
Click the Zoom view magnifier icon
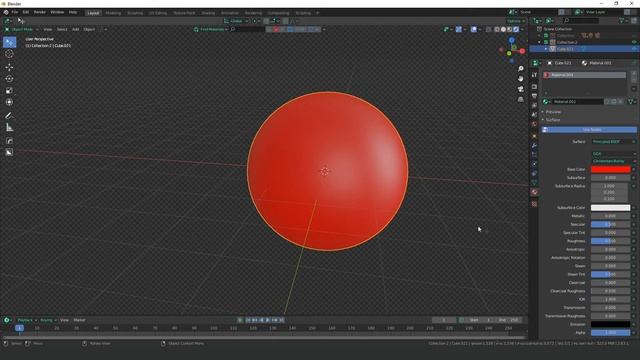(520, 69)
